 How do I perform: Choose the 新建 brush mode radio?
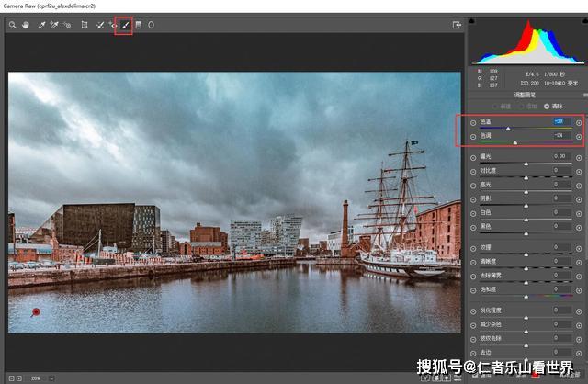(495, 107)
